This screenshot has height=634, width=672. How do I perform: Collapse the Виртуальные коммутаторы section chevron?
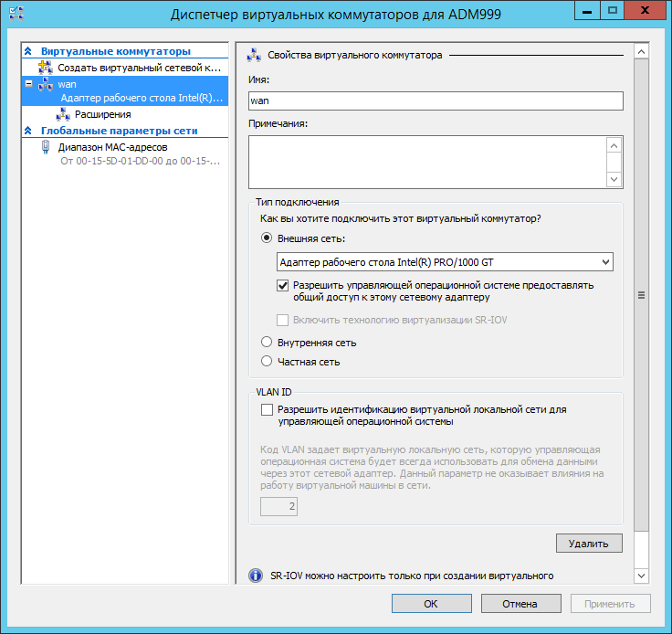pyautogui.click(x=28, y=51)
